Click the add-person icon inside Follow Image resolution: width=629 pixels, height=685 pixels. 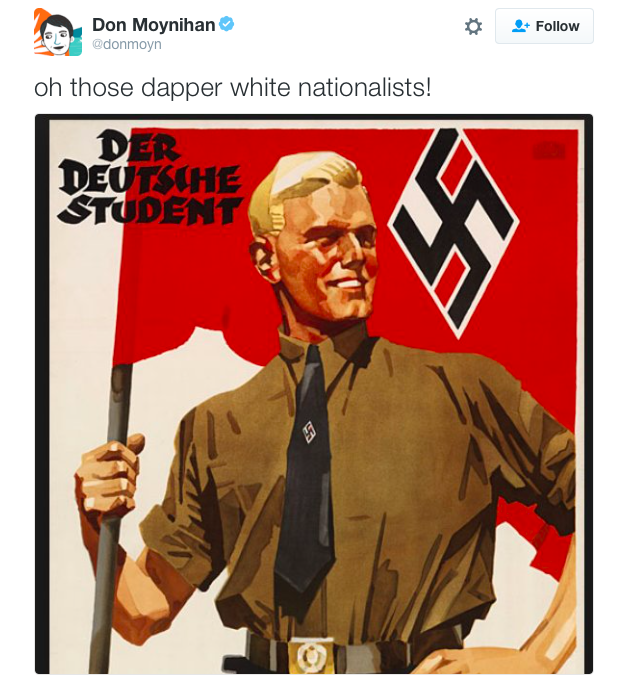[520, 26]
